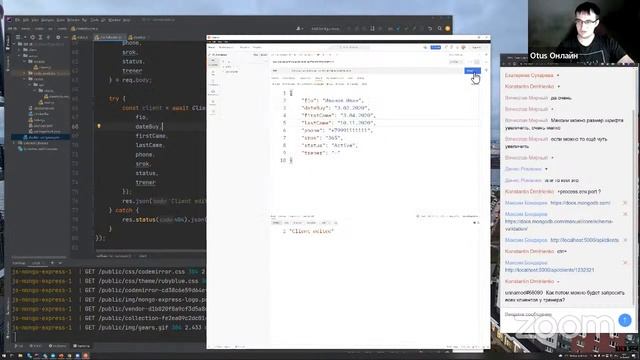Open Collections in the Postman sidebar
The image size is (640, 360).
point(213,62)
